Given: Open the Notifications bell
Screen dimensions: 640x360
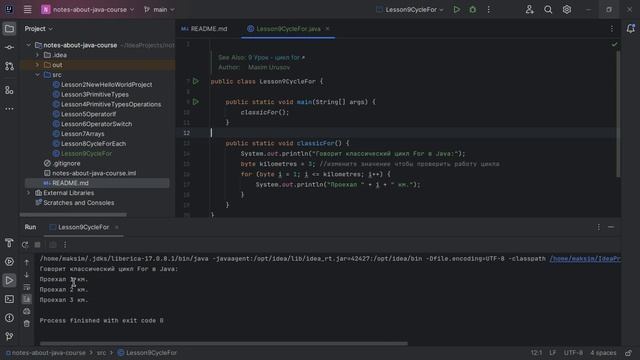Looking at the screenshot, I should [x=631, y=29].
